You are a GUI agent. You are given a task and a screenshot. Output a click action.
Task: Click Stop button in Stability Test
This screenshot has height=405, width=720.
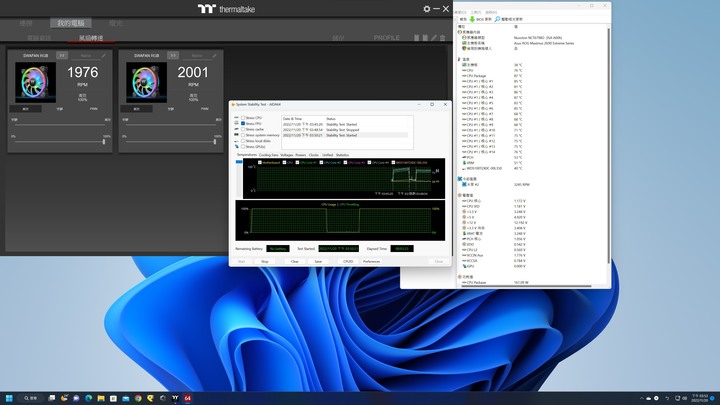265,261
